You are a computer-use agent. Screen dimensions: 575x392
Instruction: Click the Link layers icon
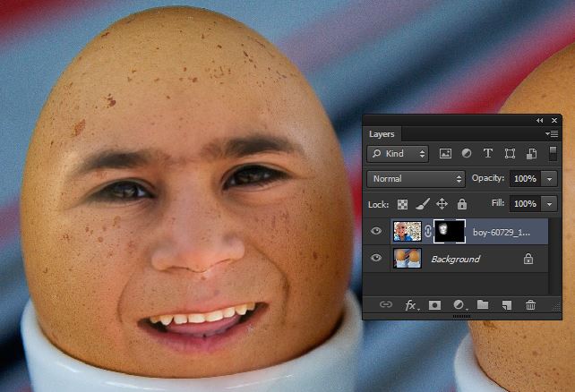[386, 304]
